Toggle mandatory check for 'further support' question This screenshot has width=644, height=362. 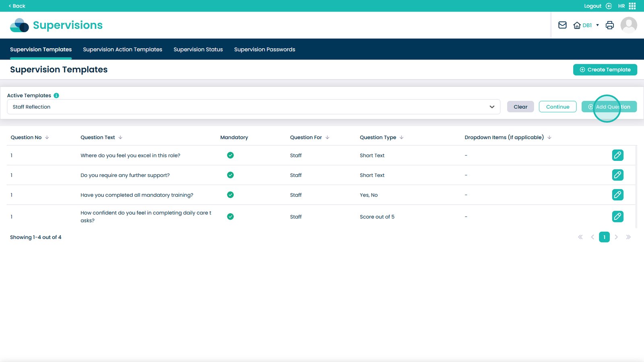230,175
